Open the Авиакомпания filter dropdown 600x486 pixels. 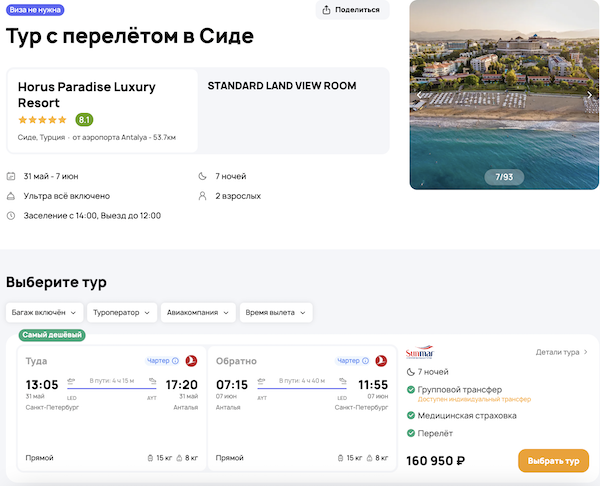(197, 313)
